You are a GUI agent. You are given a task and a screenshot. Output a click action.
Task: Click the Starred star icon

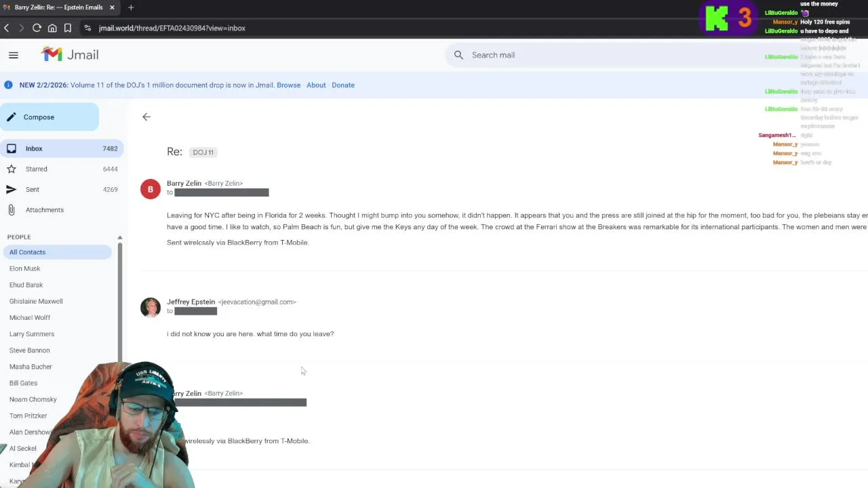11,169
